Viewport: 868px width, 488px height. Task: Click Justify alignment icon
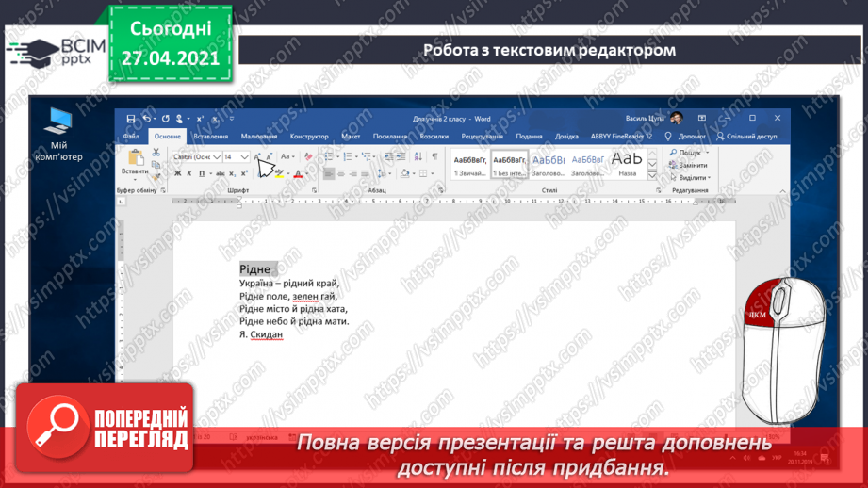366,173
